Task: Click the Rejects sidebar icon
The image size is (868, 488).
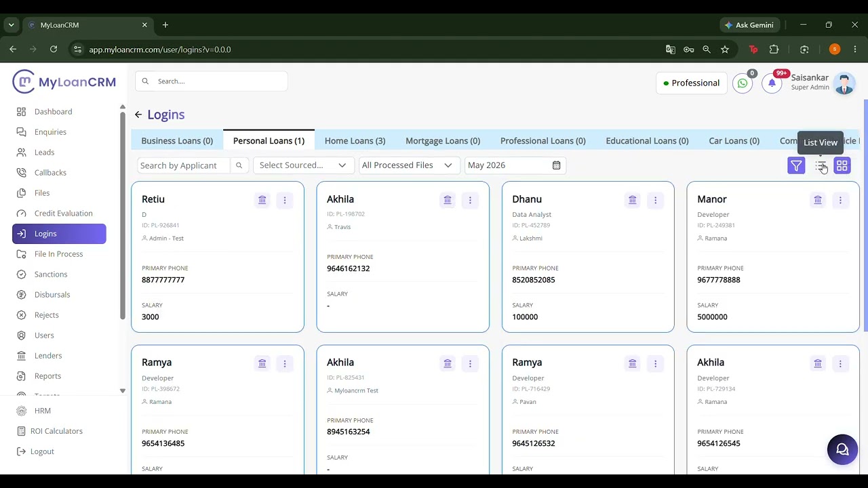Action: coord(22,315)
